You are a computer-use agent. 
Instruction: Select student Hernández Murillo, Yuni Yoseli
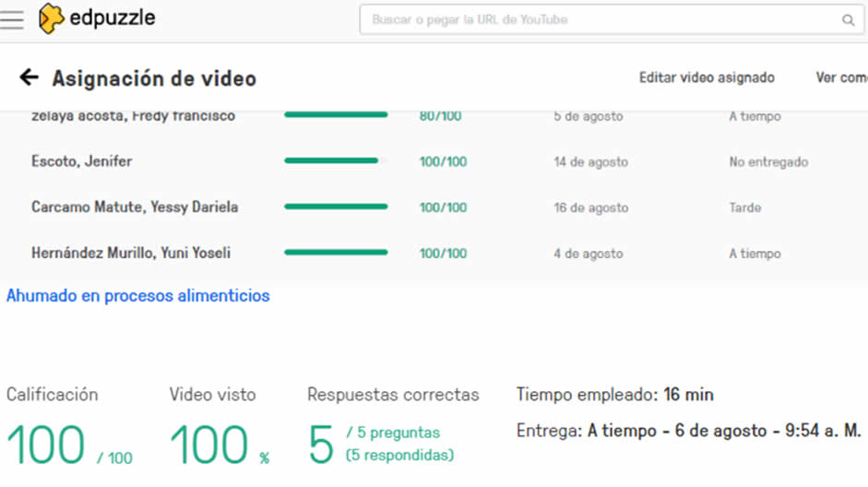(131, 253)
